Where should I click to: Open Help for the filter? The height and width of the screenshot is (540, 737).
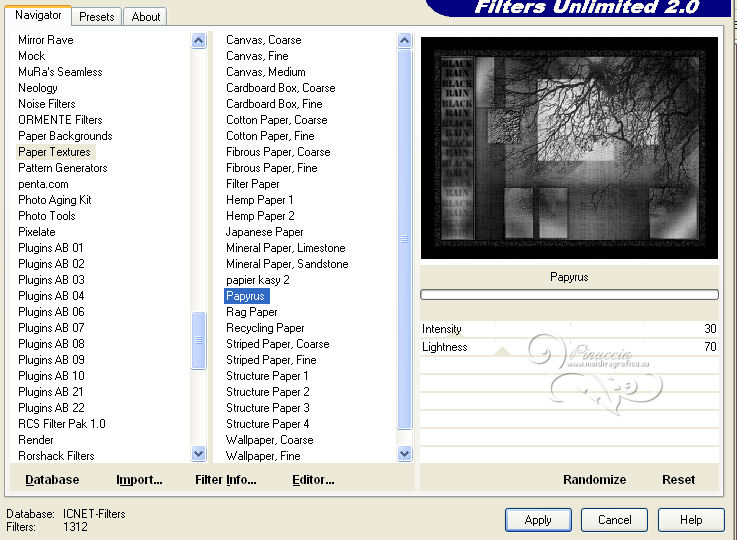tap(691, 520)
